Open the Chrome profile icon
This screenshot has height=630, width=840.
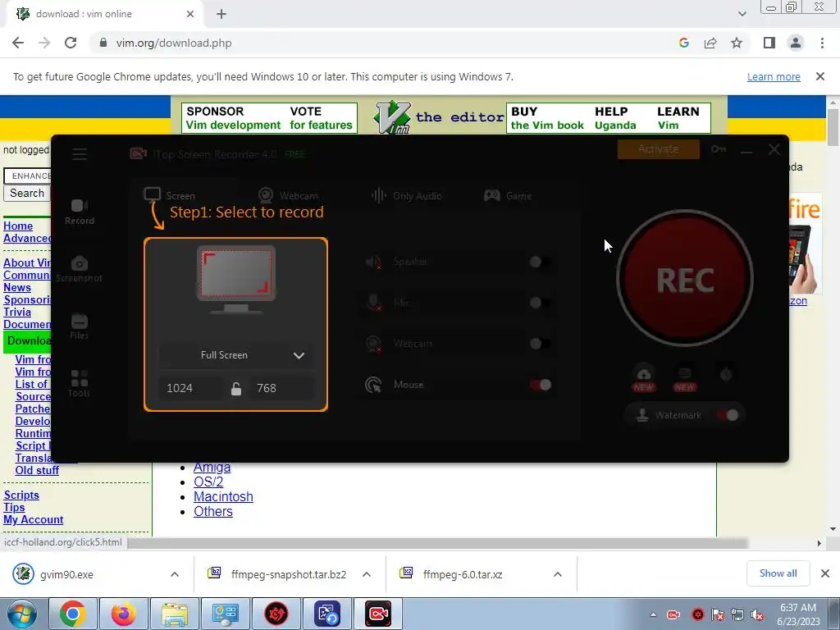pyautogui.click(x=796, y=43)
